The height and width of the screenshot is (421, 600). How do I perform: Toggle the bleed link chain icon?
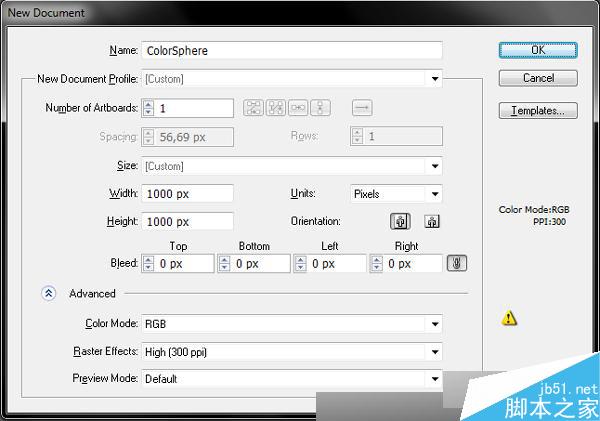pyautogui.click(x=457, y=263)
